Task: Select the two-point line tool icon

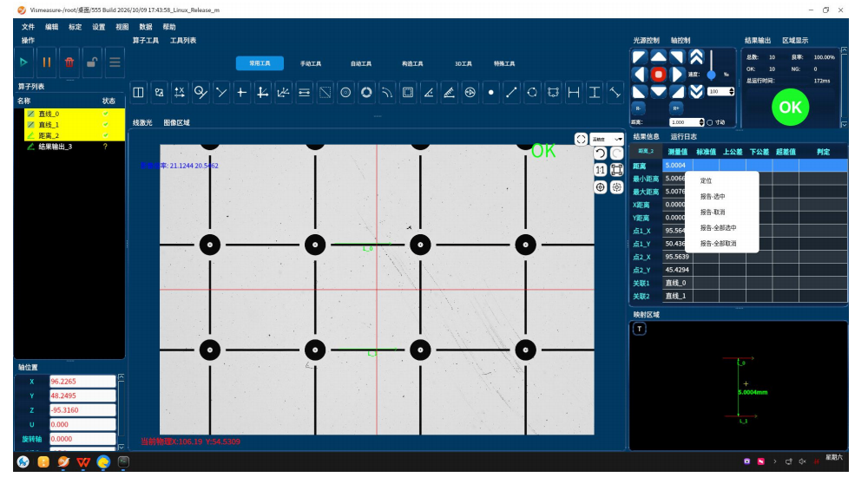Action: pos(511,92)
